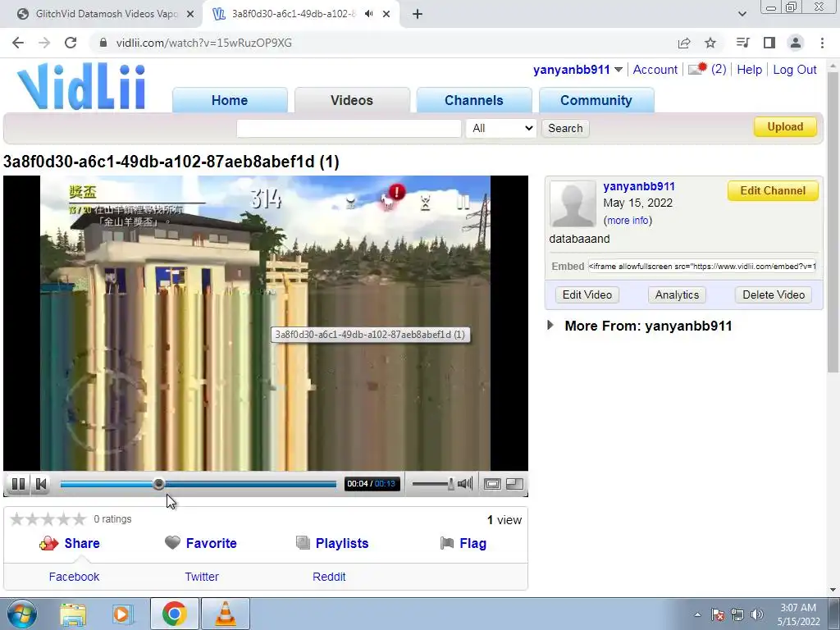Open the Chrome profile icon
The width and height of the screenshot is (840, 630).
[796, 43]
